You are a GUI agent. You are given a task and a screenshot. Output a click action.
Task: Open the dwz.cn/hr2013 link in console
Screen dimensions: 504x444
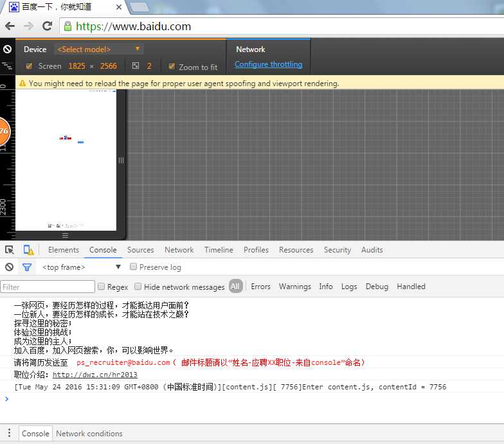[95, 375]
